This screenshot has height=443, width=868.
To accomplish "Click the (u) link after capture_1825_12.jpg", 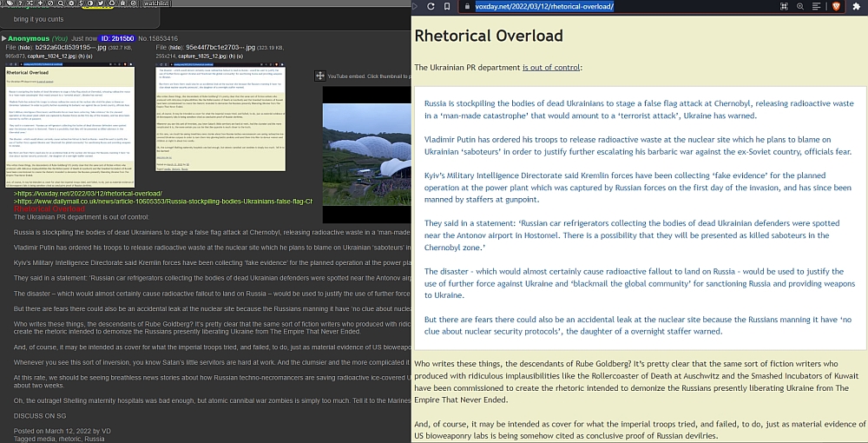I will [240, 56].
